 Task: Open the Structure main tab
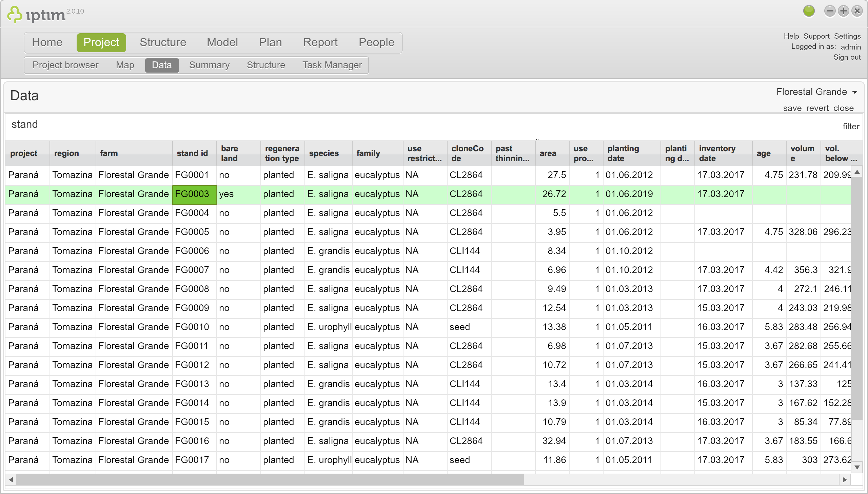(x=163, y=42)
